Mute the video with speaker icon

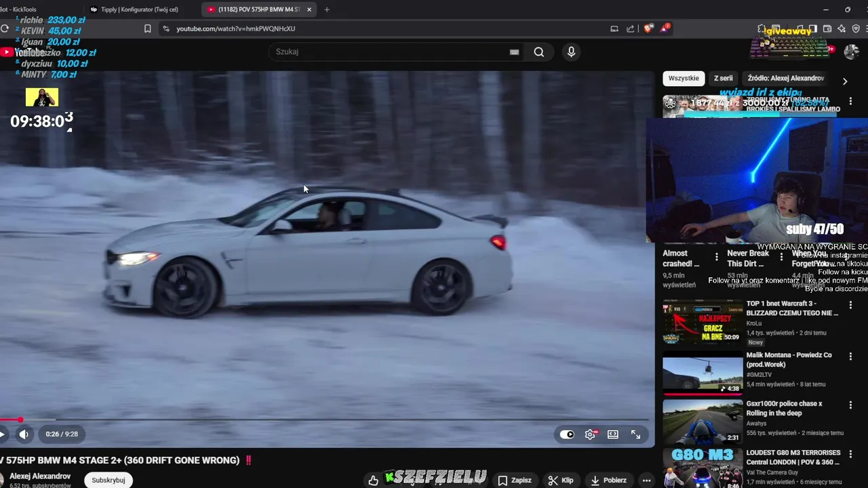24,434
